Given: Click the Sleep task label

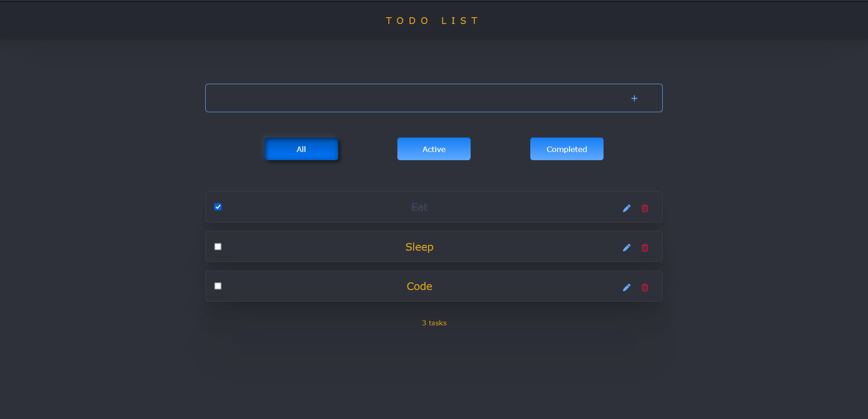Looking at the screenshot, I should point(419,247).
